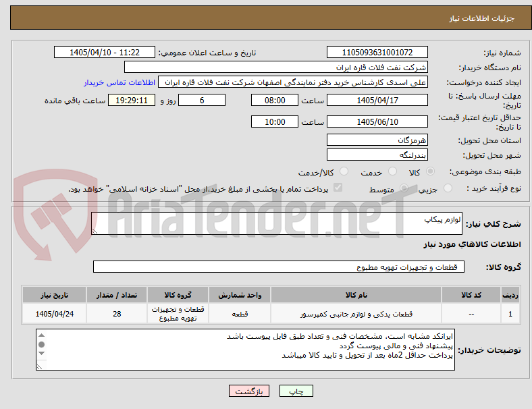Select the جزیی purchase type radio

[x=448, y=188]
